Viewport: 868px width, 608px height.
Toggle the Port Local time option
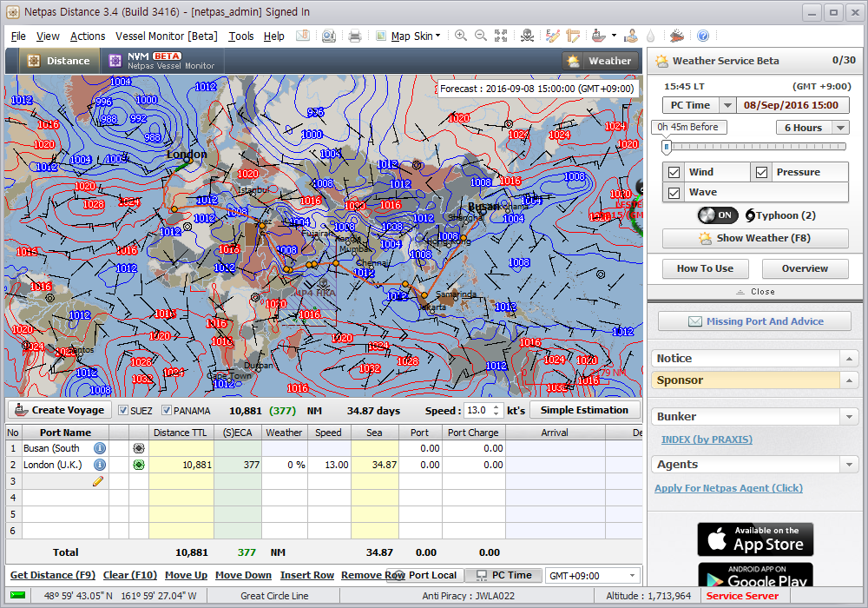(x=424, y=575)
